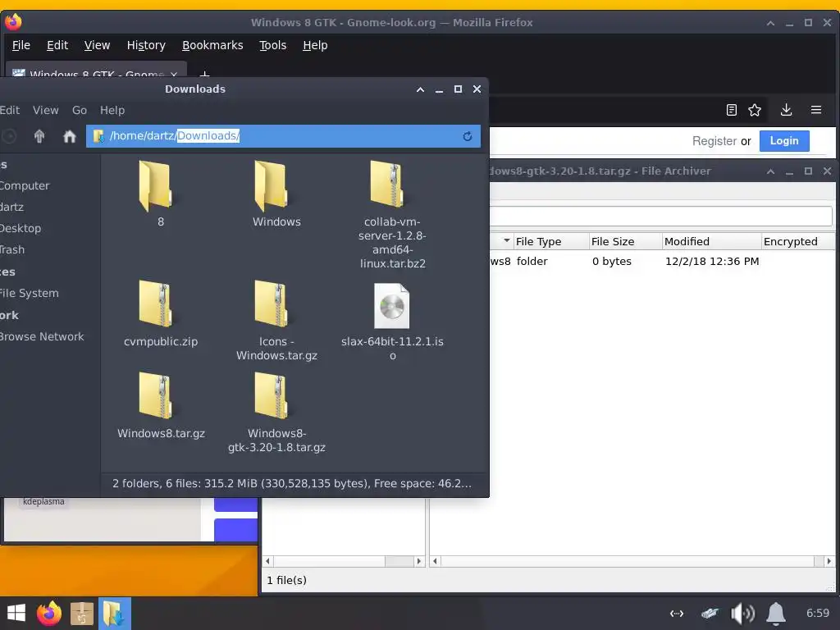Open Downloads window Go menu

point(80,111)
